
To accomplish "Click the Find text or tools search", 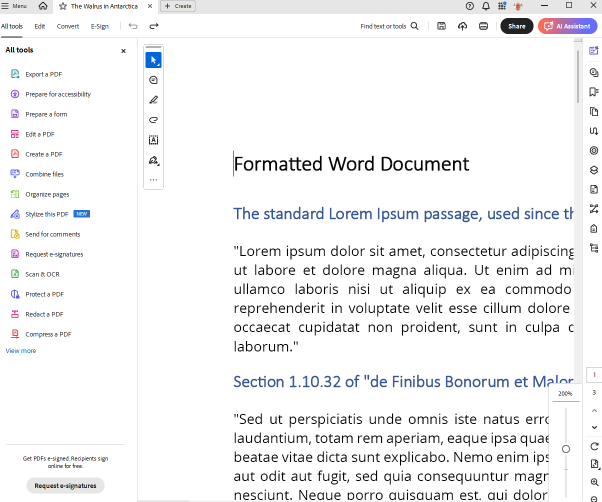I will pyautogui.click(x=389, y=26).
